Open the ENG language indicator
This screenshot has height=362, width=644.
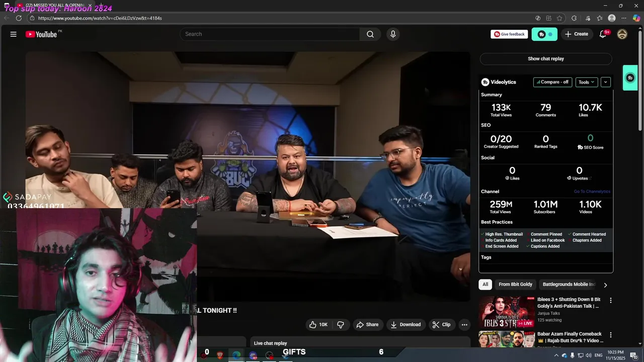598,355
